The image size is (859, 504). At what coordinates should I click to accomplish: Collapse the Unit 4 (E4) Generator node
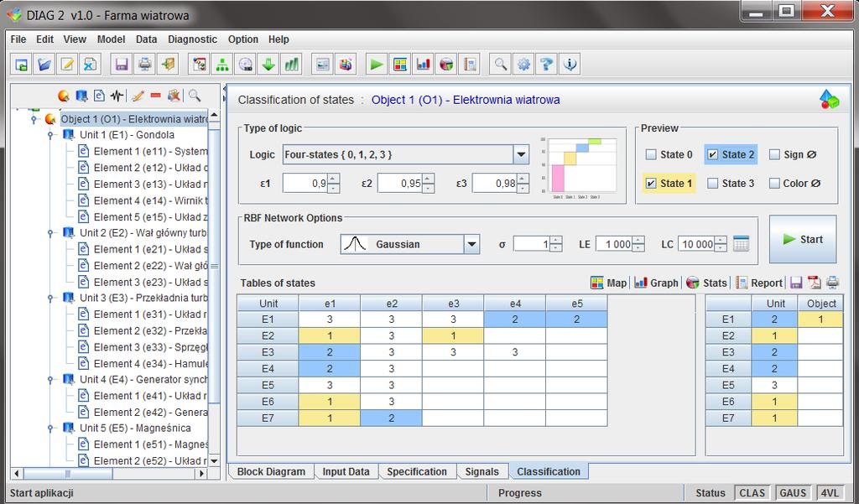pos(49,379)
